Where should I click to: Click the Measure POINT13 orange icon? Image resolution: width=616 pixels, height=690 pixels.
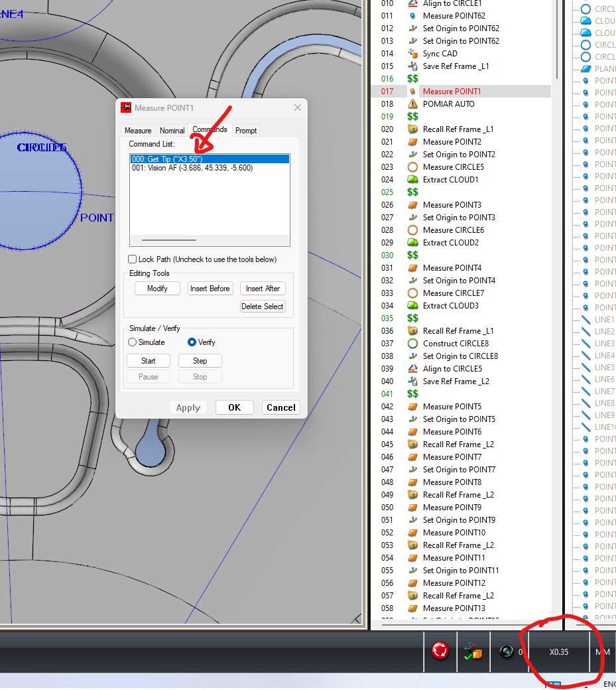(412, 608)
